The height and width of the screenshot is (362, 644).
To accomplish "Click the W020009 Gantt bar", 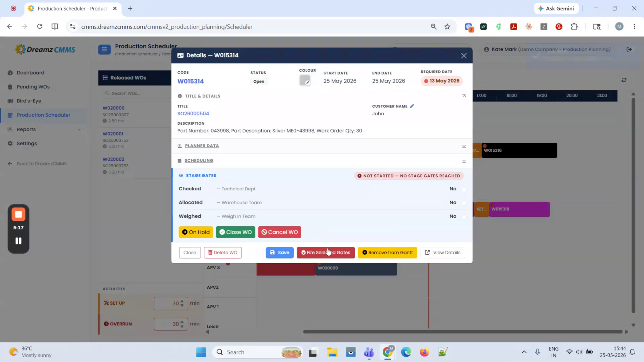I will click(x=356, y=269).
